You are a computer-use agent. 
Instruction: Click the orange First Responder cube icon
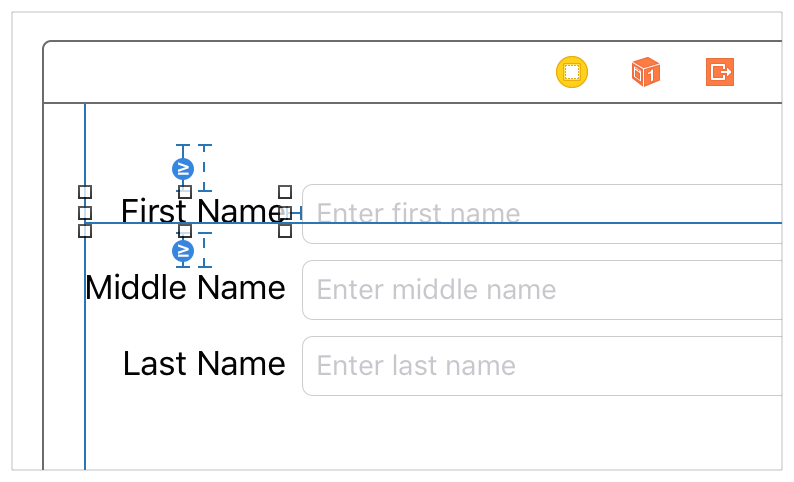coord(645,72)
